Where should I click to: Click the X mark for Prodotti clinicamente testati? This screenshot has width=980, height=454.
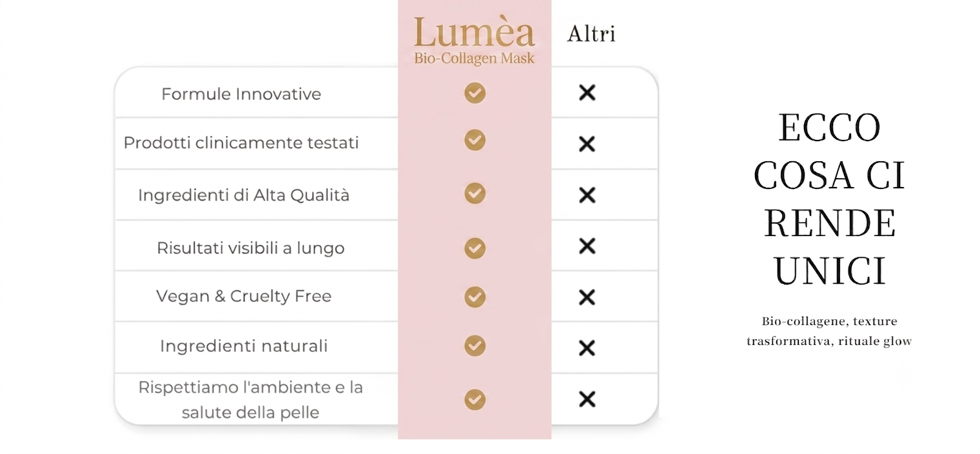[x=587, y=144]
